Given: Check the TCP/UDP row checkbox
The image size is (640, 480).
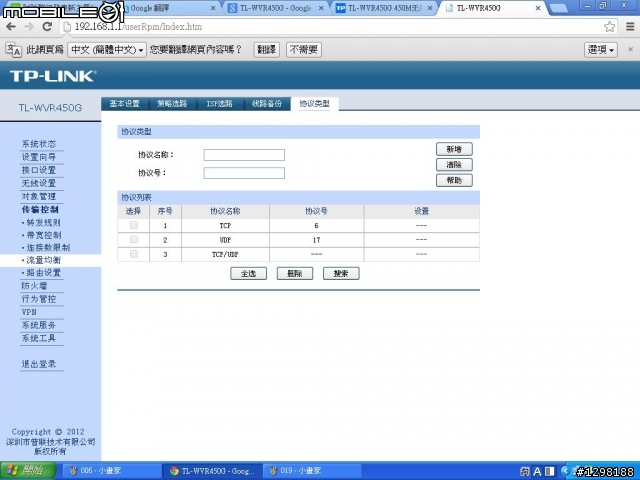Looking at the screenshot, I should (x=133, y=254).
